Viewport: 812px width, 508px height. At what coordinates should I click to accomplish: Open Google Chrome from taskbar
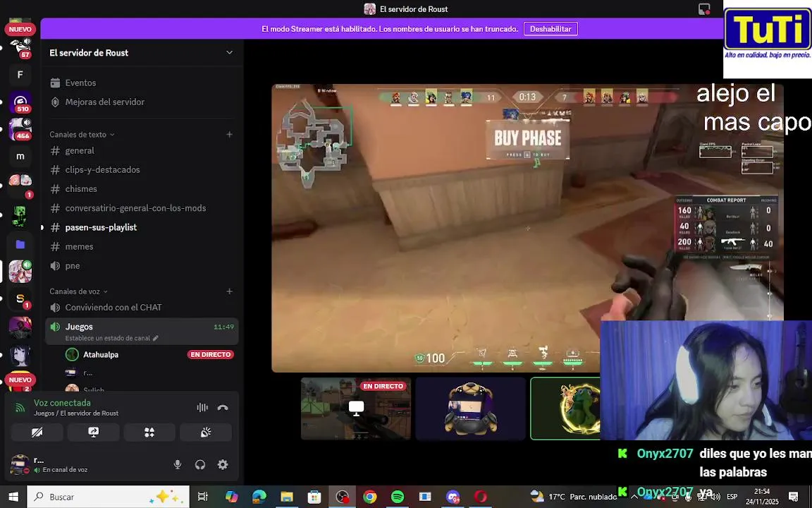pyautogui.click(x=370, y=497)
